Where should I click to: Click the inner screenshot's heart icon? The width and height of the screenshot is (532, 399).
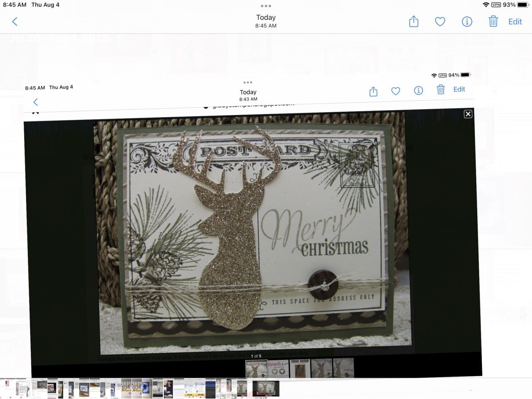click(396, 91)
